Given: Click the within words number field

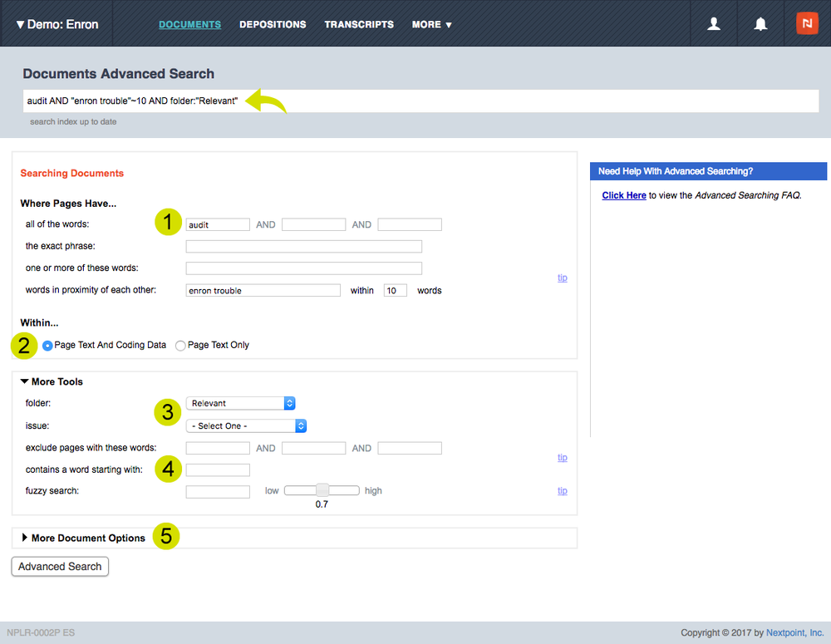Looking at the screenshot, I should click(x=396, y=291).
